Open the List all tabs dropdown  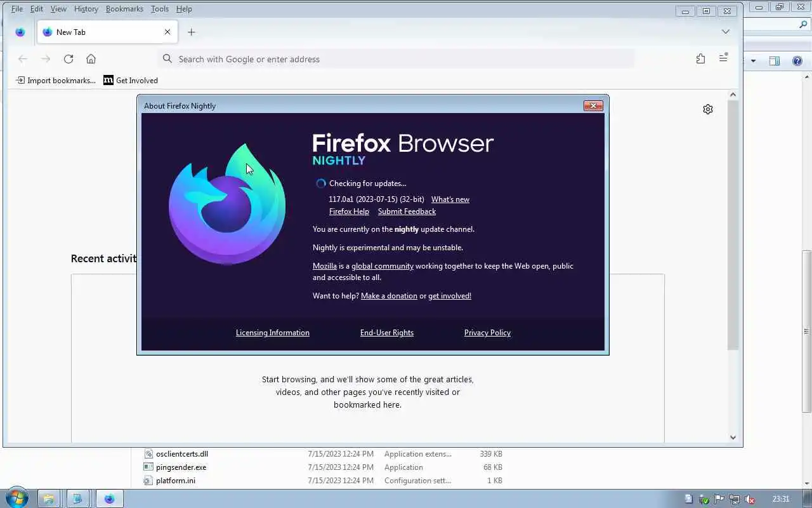(726, 32)
